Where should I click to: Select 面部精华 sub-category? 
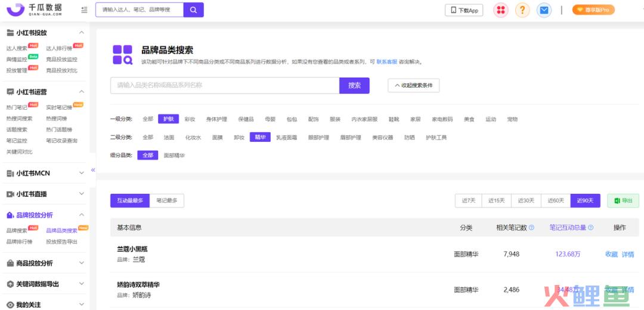[174, 155]
